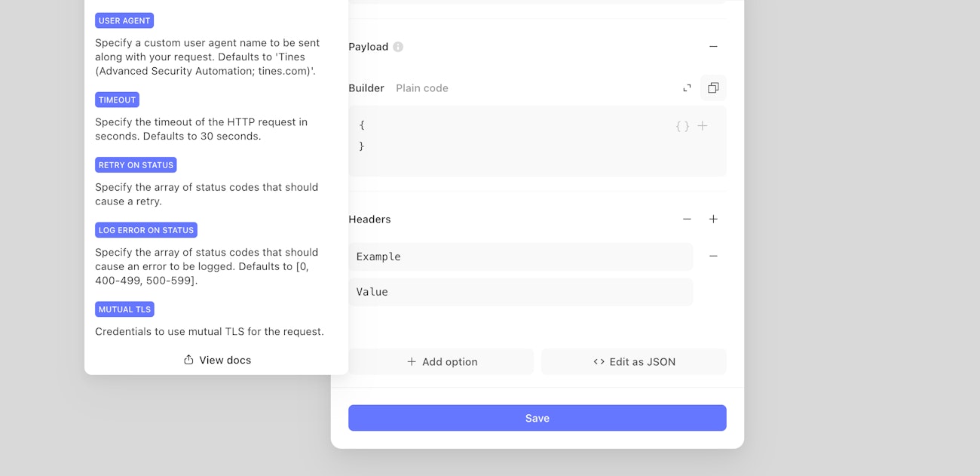Select the RETRY ON STATUS option tag
980x476 pixels.
(x=136, y=165)
